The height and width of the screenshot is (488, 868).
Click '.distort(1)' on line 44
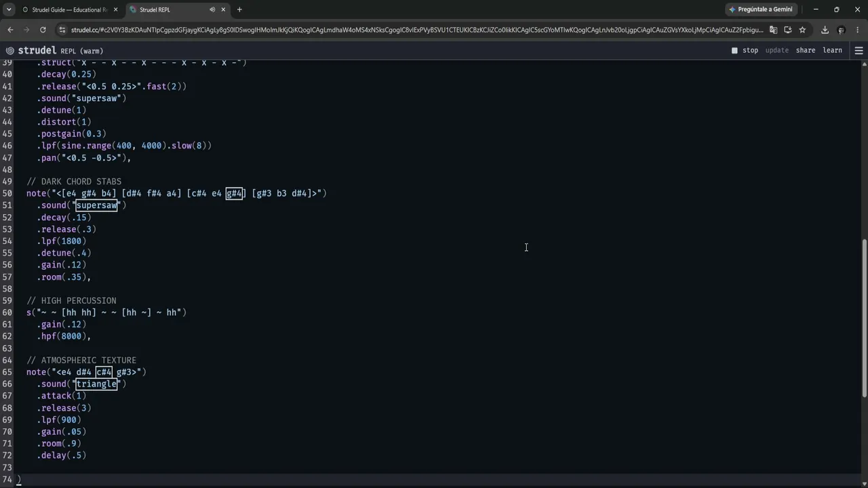click(x=64, y=122)
